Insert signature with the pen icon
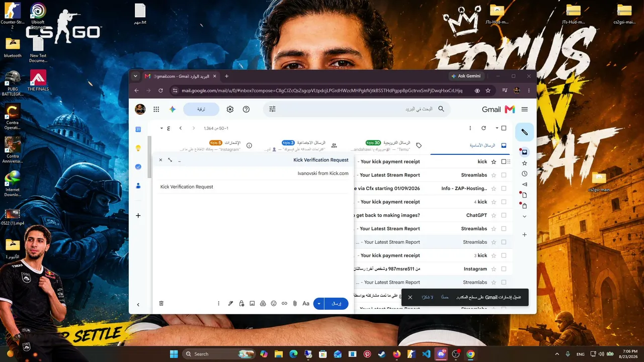This screenshot has height=362, width=644. click(230, 303)
